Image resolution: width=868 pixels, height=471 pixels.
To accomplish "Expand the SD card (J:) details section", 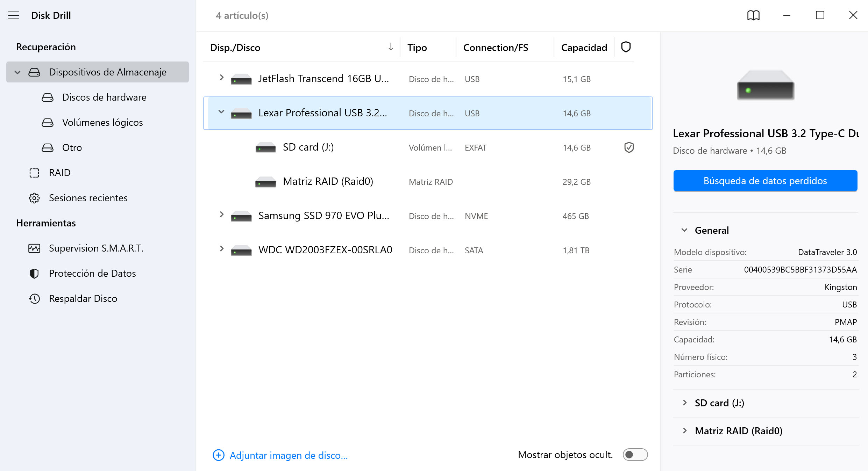I will click(x=684, y=403).
